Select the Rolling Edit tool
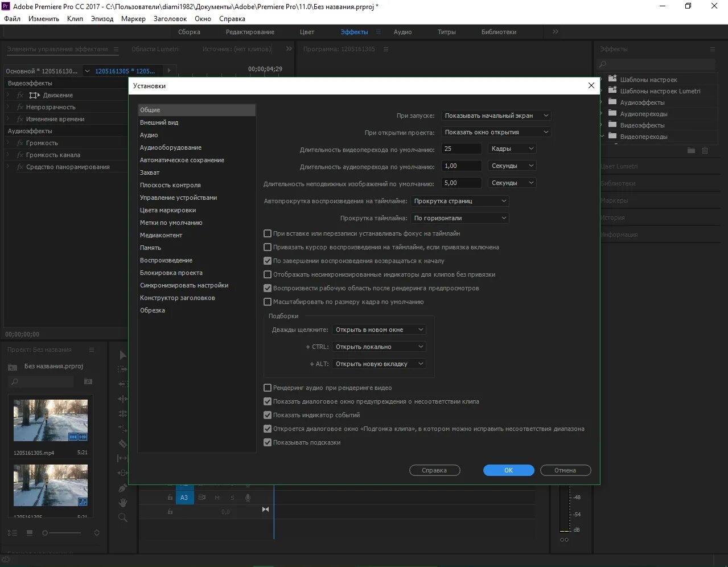The width and height of the screenshot is (728, 567). point(122,414)
